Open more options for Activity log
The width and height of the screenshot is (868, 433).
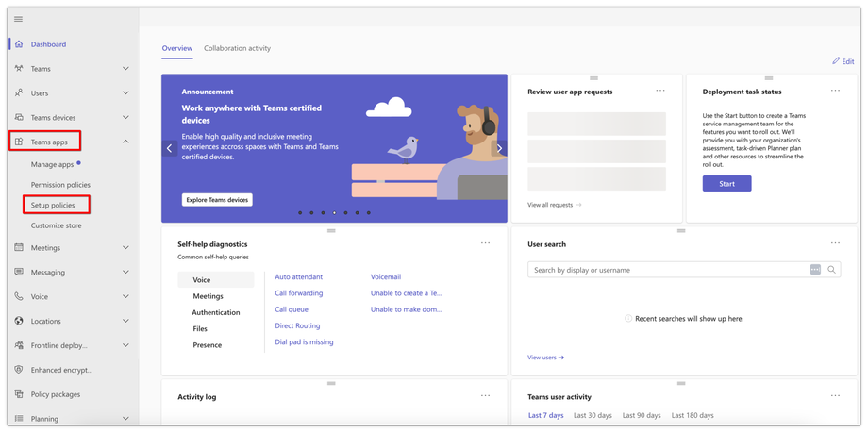pyautogui.click(x=486, y=395)
